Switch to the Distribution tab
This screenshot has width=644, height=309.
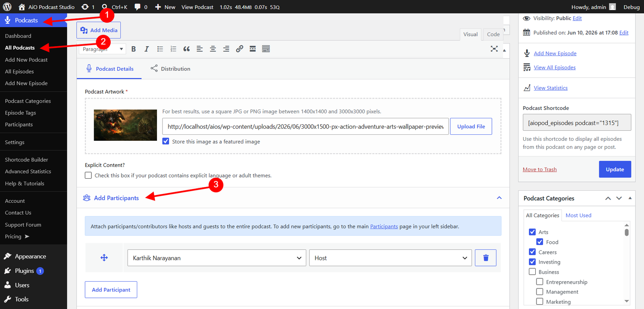pyautogui.click(x=171, y=69)
